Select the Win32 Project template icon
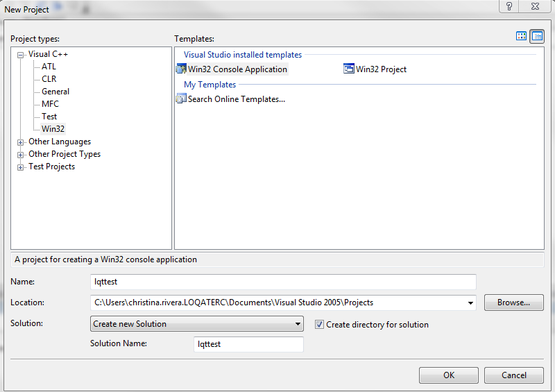 click(349, 69)
